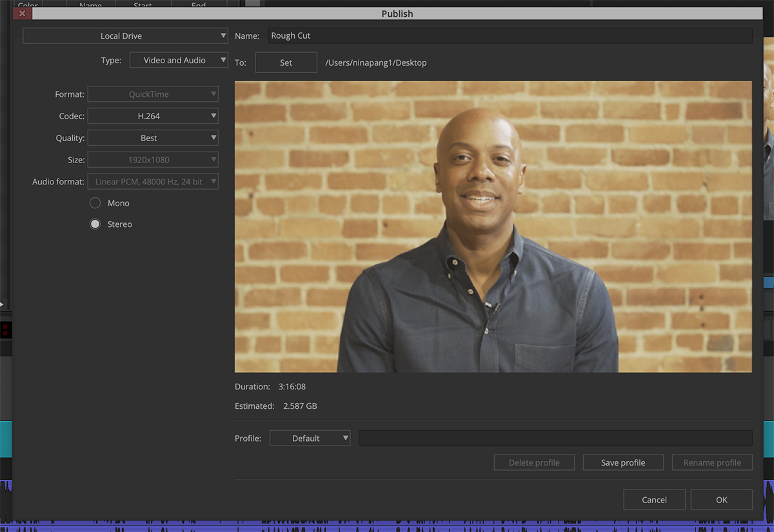
Task: Click the video preview of the interviewee
Action: (x=493, y=226)
